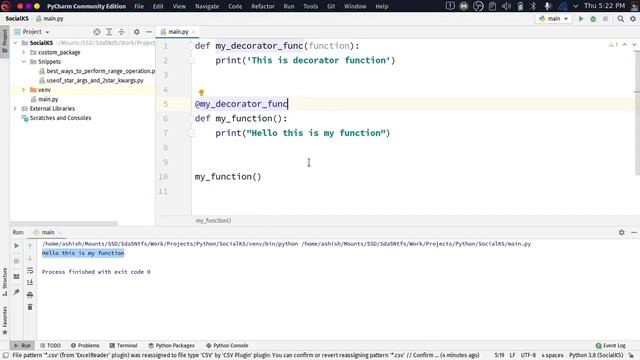Click the stop run icon in top toolbar
The image size is (640, 360).
pyautogui.click(x=605, y=19)
